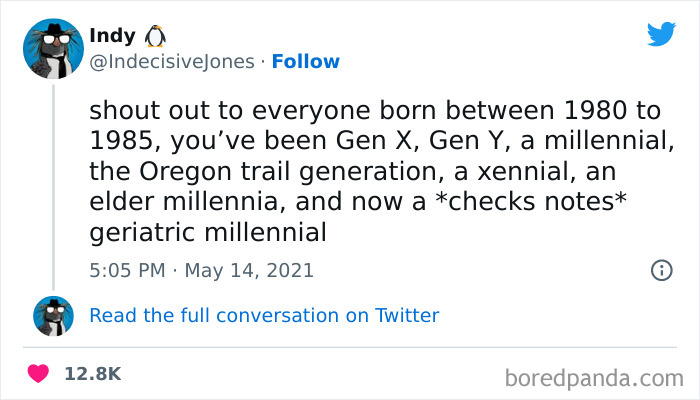Open the tweet info circle icon

click(x=661, y=270)
